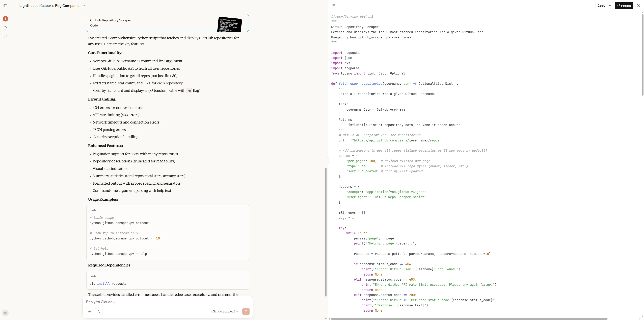Click the send message arrow button
The width and height of the screenshot is (644, 320).
coord(246,311)
